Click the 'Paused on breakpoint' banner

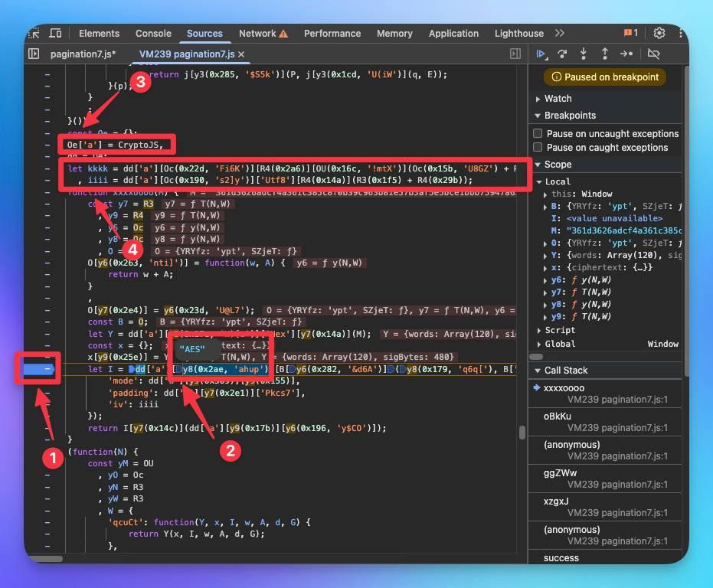[x=605, y=77]
